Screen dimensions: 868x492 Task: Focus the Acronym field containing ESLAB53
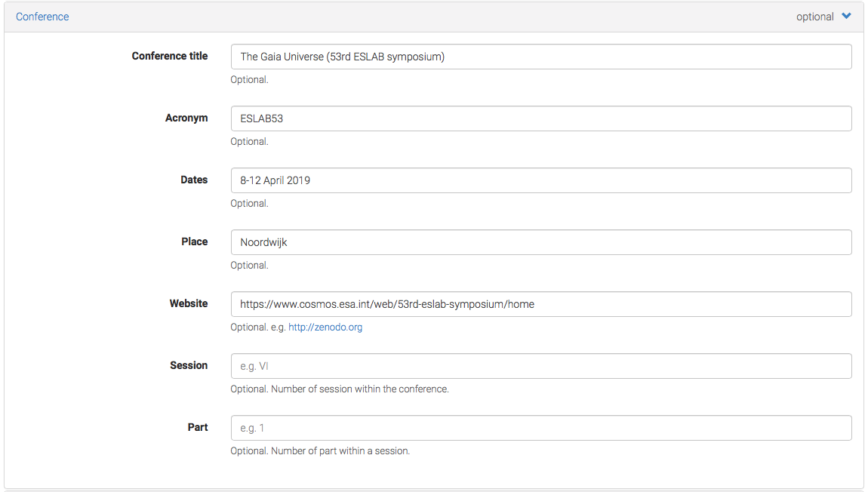[541, 118]
